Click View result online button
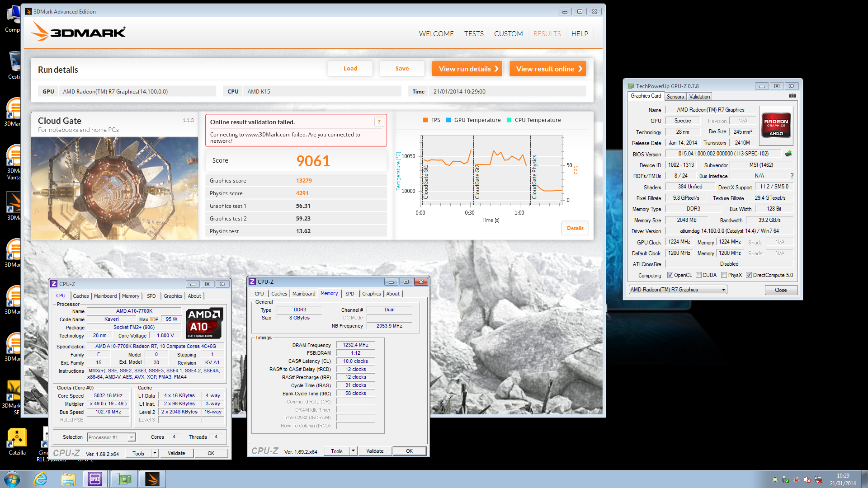Image resolution: width=868 pixels, height=488 pixels. pyautogui.click(x=547, y=69)
